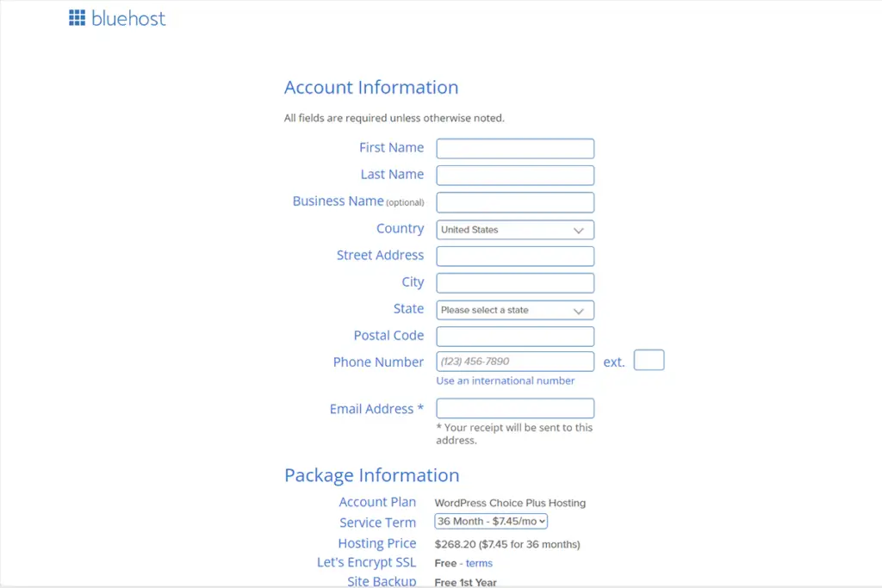Click the 'Service Term' label
The image size is (882, 588).
click(377, 523)
